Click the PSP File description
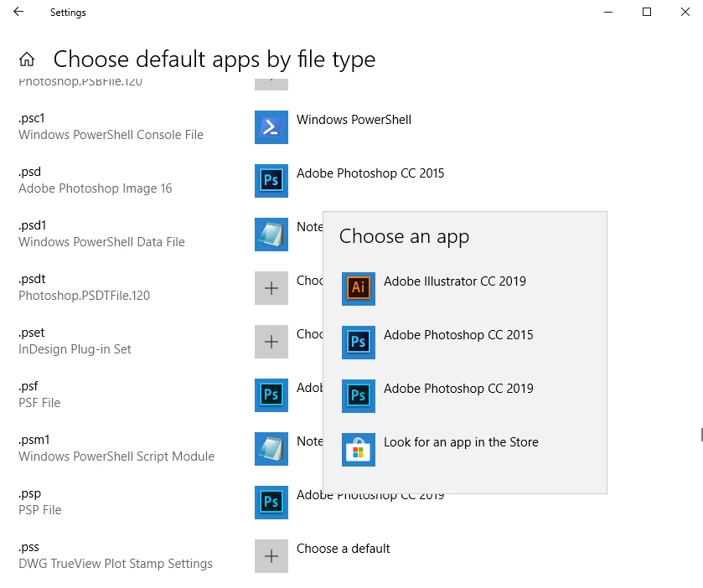703x588 pixels. [x=39, y=510]
